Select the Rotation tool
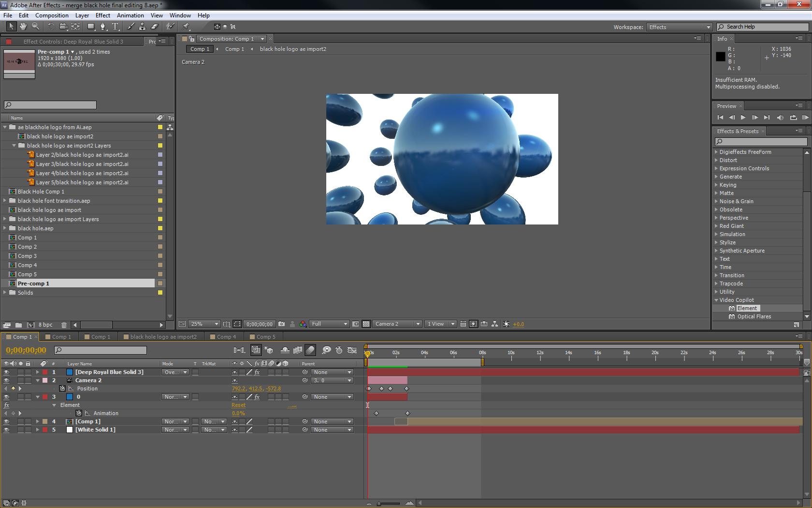Image resolution: width=812 pixels, height=508 pixels. (x=51, y=26)
